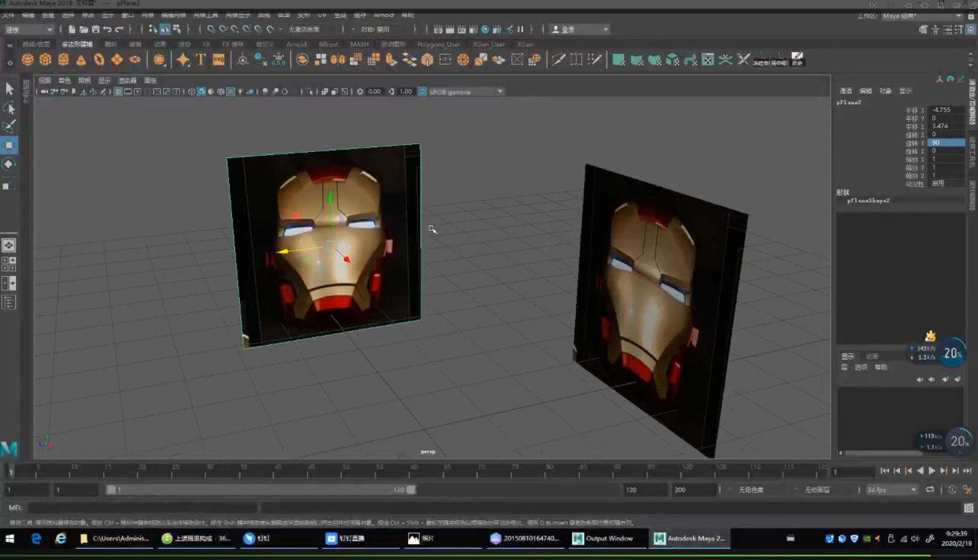Viewport: 978px width, 560px height.
Task: Create a polygon cone from the shelf
Action: (81, 59)
